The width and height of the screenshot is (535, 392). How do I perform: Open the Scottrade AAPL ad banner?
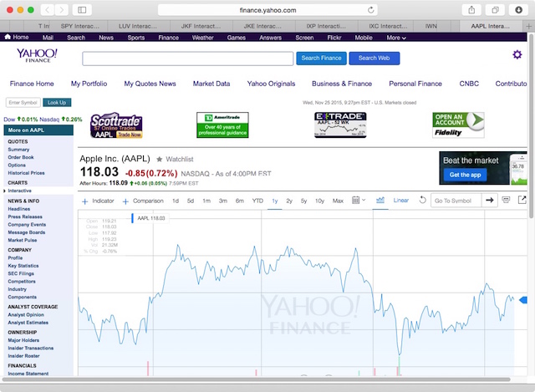(x=116, y=125)
